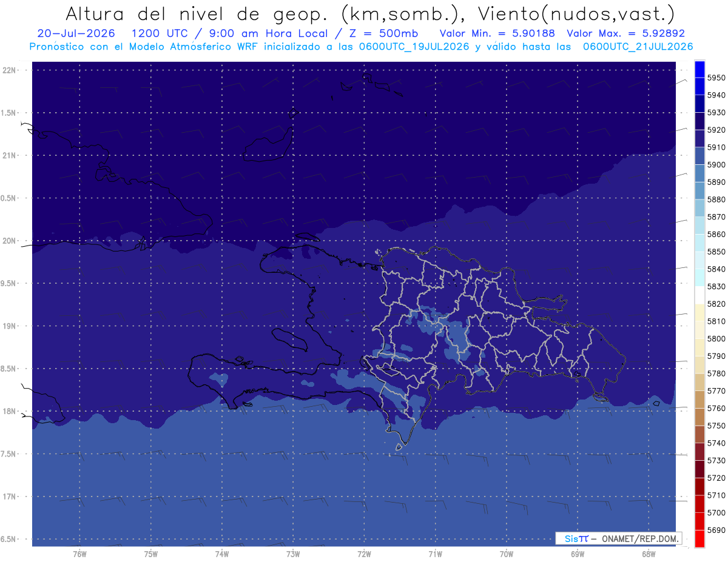
Task: Select the '0600UTC_21JUL2026' valid-until time
Action: [638, 47]
